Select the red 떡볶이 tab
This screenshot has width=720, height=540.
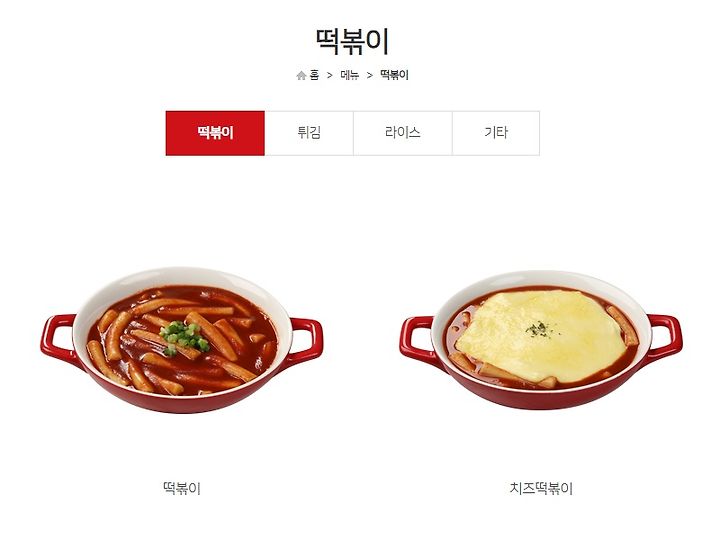pyautogui.click(x=215, y=133)
